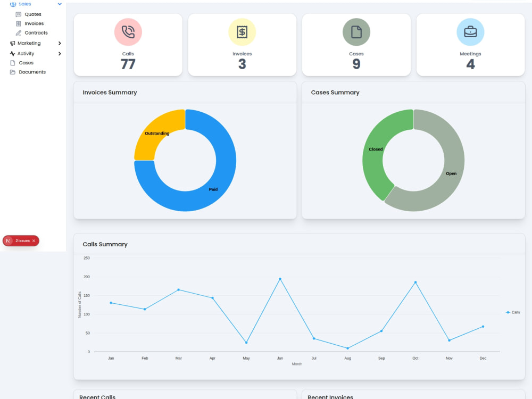Screen dimensions: 532x399
Task: Click the Meetings count 4
Action: (470, 64)
